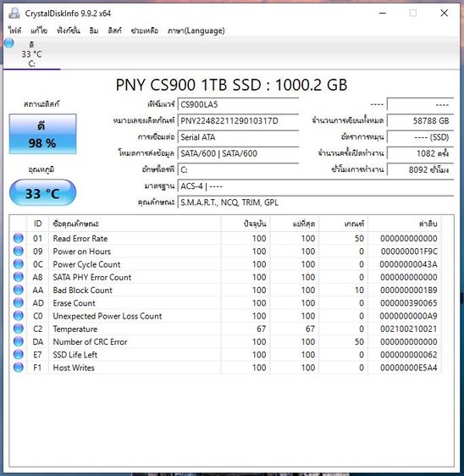Open the ธีม (Theme) menu
This screenshot has width=464, height=476.
click(x=94, y=30)
